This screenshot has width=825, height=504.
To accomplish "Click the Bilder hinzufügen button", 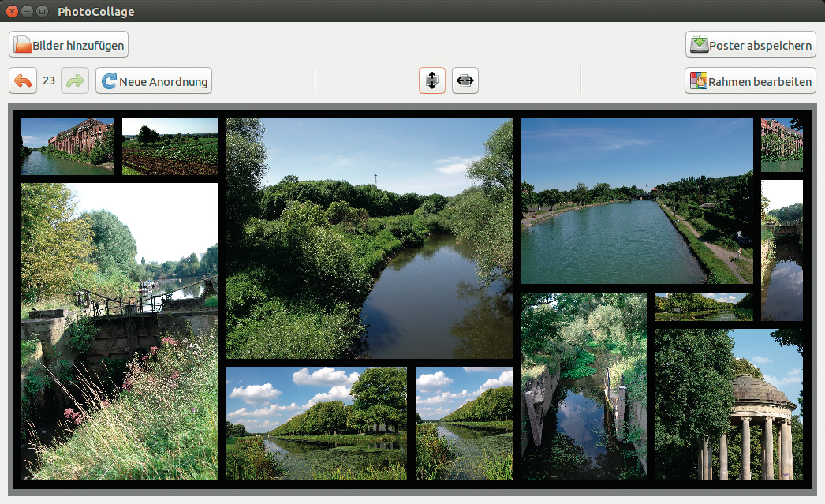I will coord(69,45).
